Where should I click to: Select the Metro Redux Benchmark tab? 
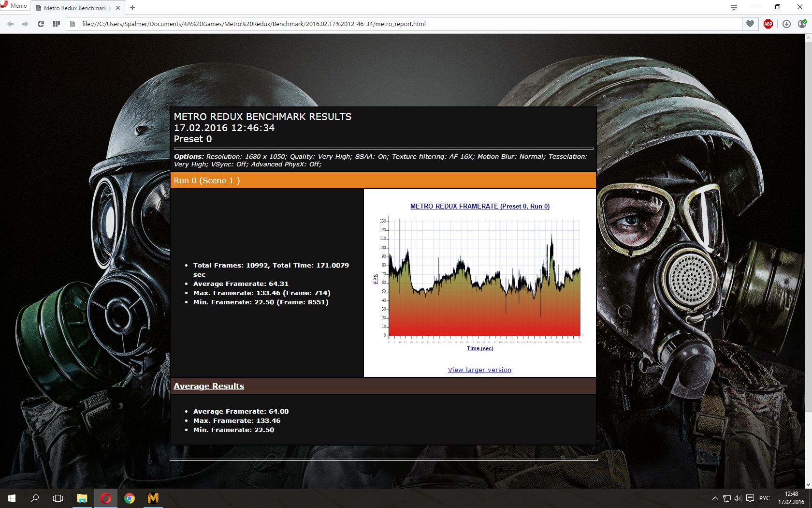click(x=77, y=8)
